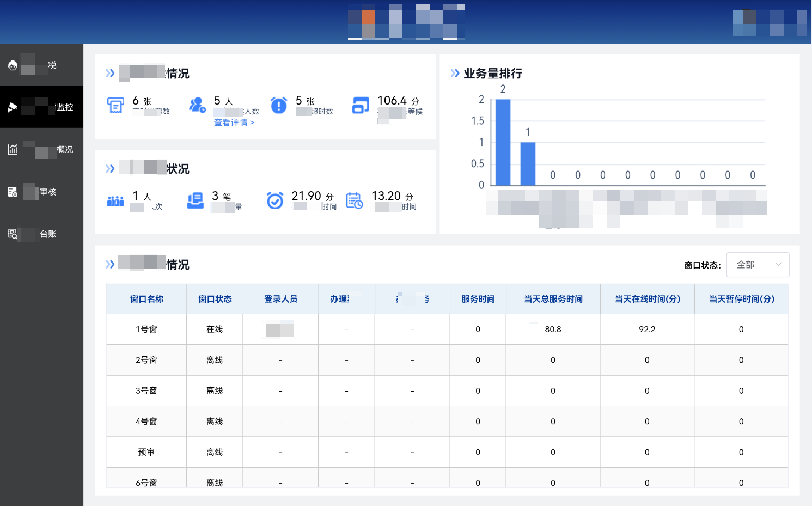Click the group icon beside 1 人
This screenshot has width=812, height=506.
pyautogui.click(x=115, y=201)
